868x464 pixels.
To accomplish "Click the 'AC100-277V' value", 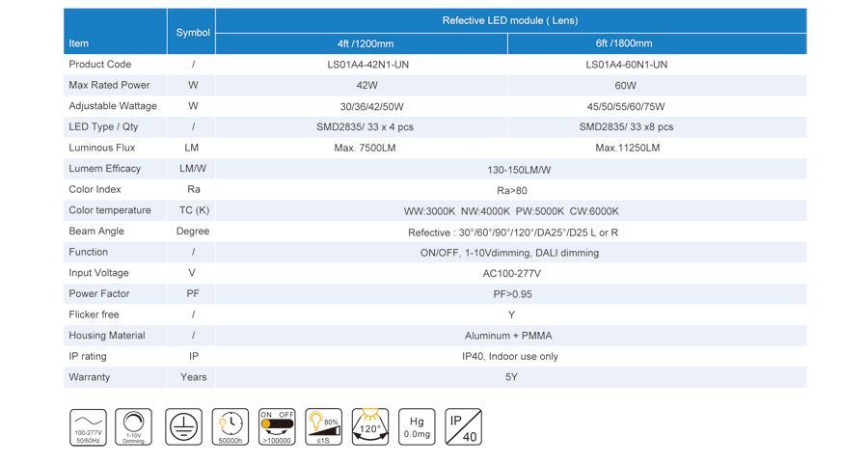I will tap(512, 274).
